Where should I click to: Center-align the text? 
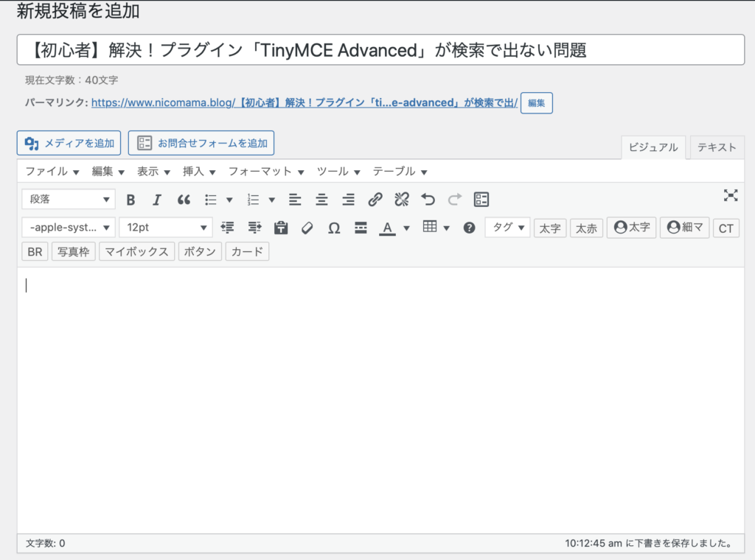tap(321, 200)
